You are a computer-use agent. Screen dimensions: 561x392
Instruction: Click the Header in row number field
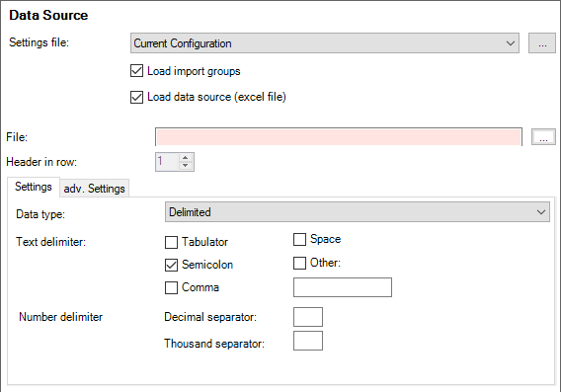click(x=167, y=162)
